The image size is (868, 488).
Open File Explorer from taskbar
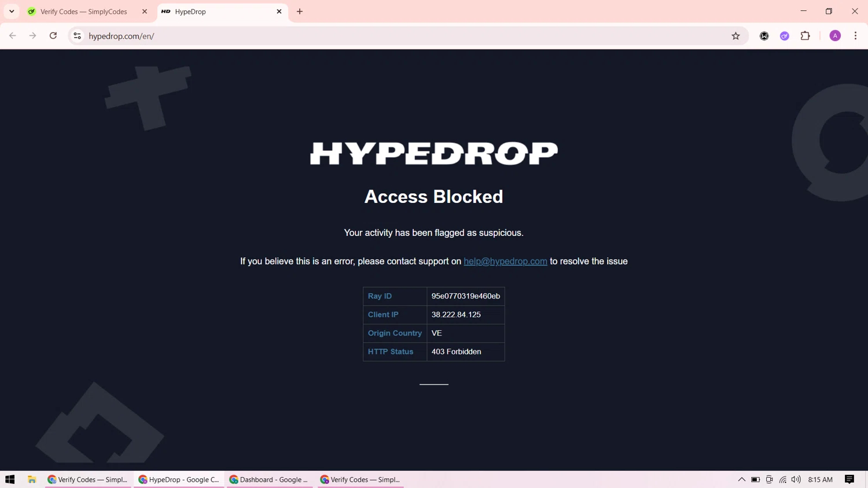32,479
